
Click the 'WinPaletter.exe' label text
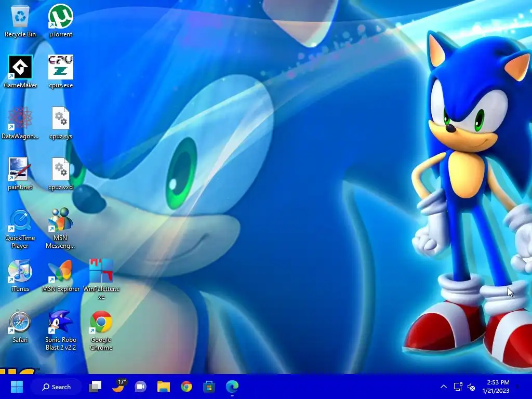(101, 292)
